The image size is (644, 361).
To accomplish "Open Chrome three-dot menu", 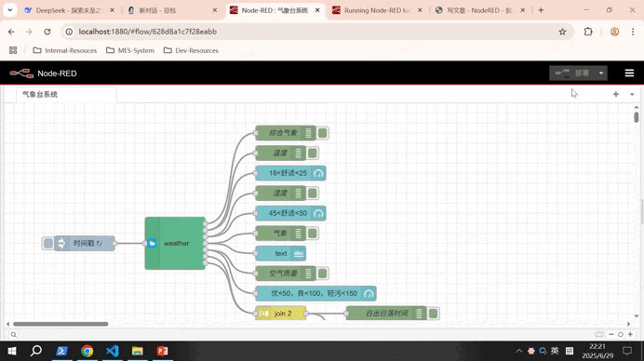I will [633, 32].
